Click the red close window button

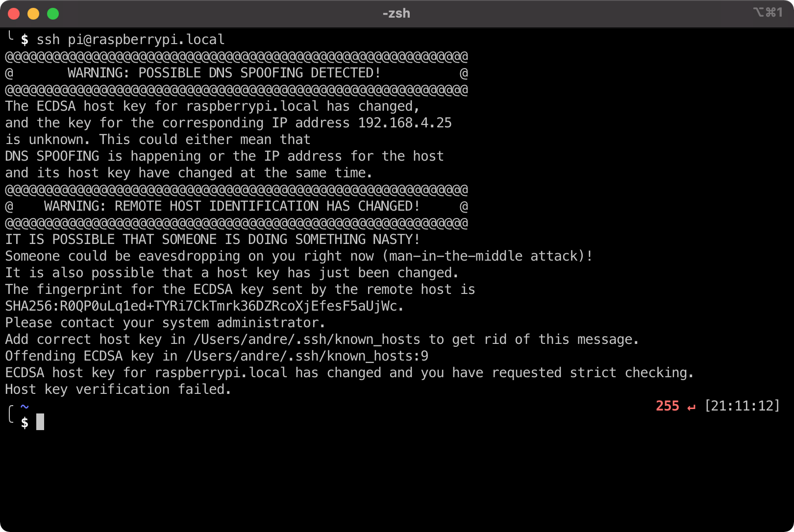coord(14,14)
